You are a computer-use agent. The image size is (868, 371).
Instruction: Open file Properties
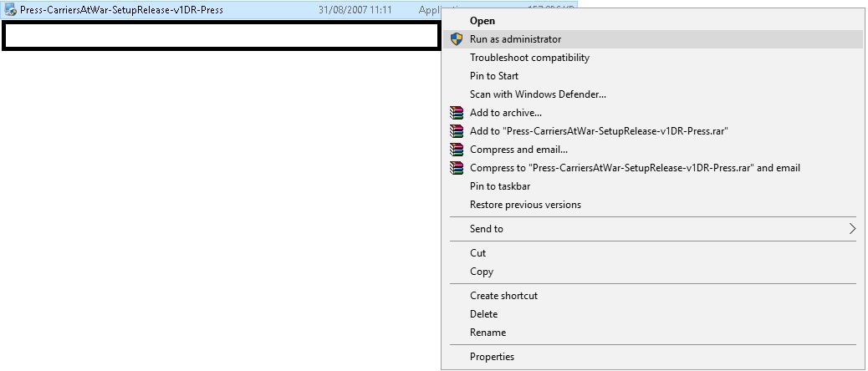coord(492,357)
